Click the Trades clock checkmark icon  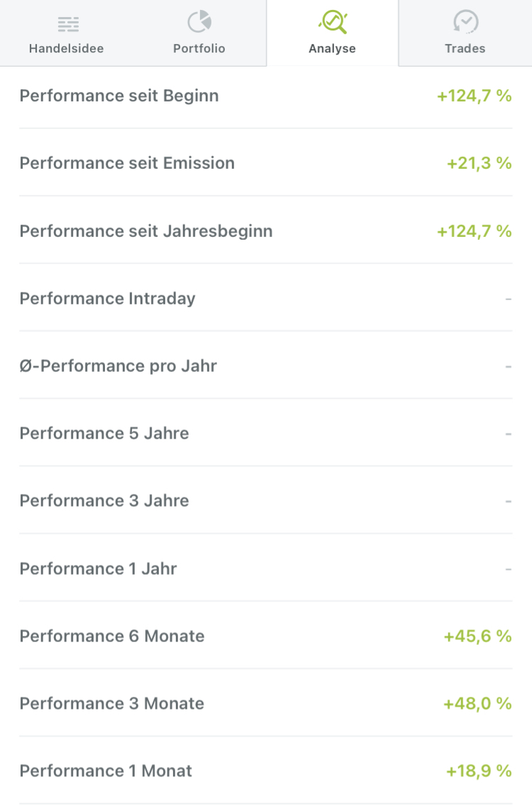[465, 22]
